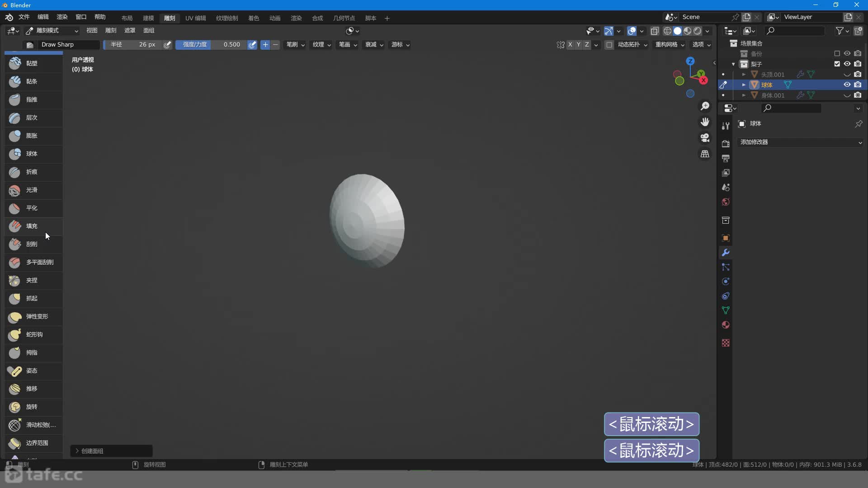
Task: Switch to the 着色 workspace tab
Action: (254, 18)
